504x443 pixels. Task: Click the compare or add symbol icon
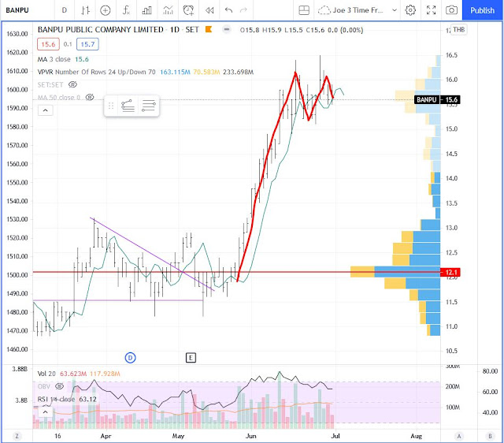click(x=106, y=10)
